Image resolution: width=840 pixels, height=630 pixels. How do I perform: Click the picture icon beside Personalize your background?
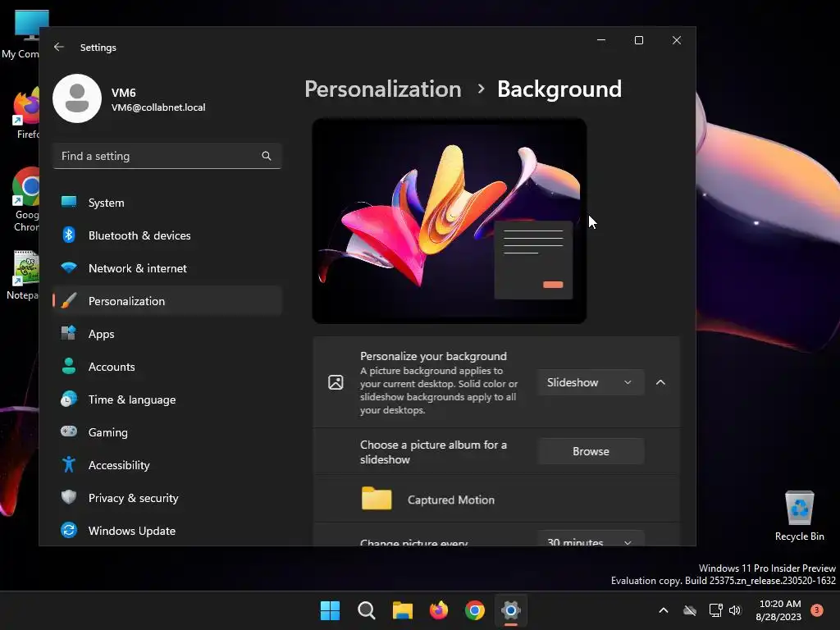tap(336, 382)
